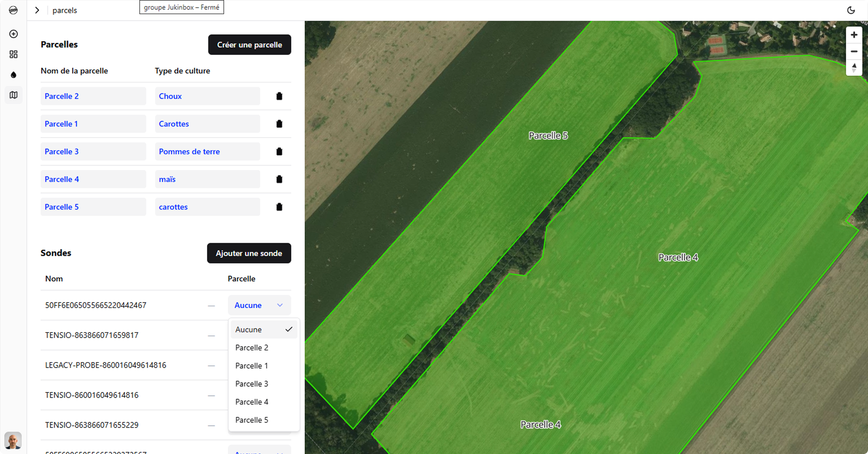The width and height of the screenshot is (868, 454).
Task: Pick the checked Aucune option
Action: point(263,330)
